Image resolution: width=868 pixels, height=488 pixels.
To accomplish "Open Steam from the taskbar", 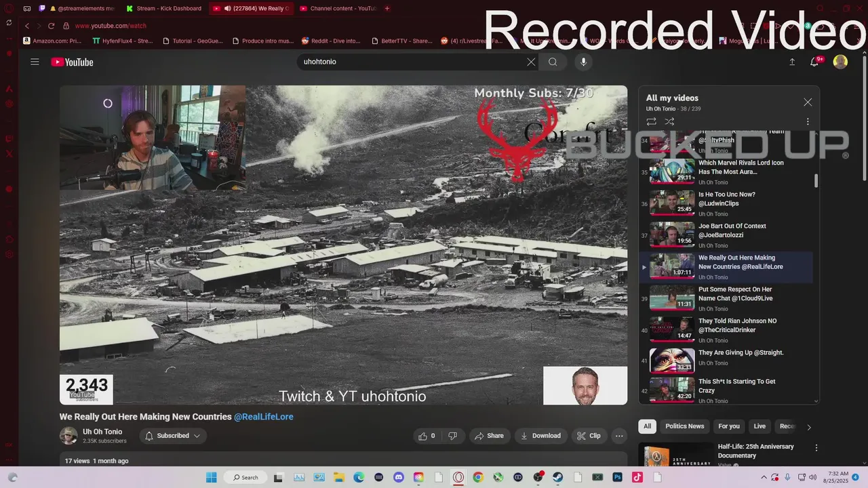I will click(558, 477).
